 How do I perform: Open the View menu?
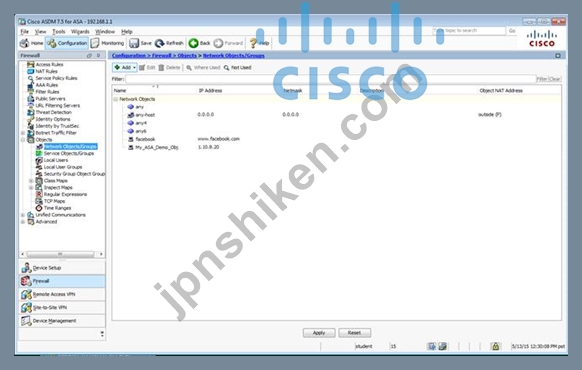pos(40,32)
